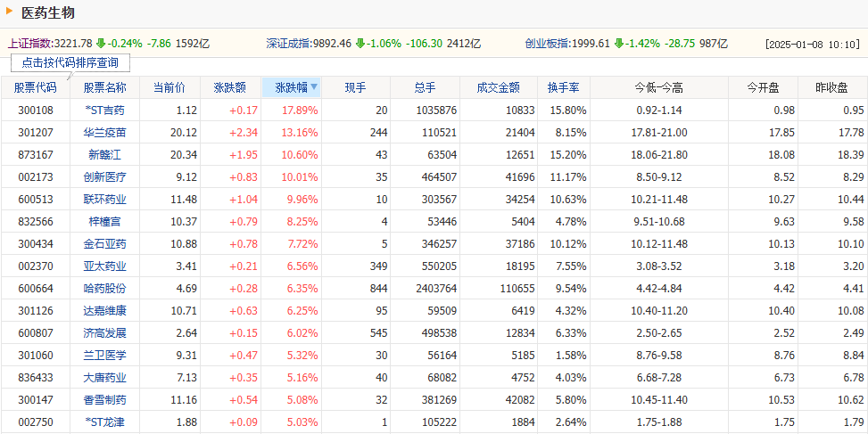Open stock 兰卫医学
868x434 pixels.
tap(105, 356)
